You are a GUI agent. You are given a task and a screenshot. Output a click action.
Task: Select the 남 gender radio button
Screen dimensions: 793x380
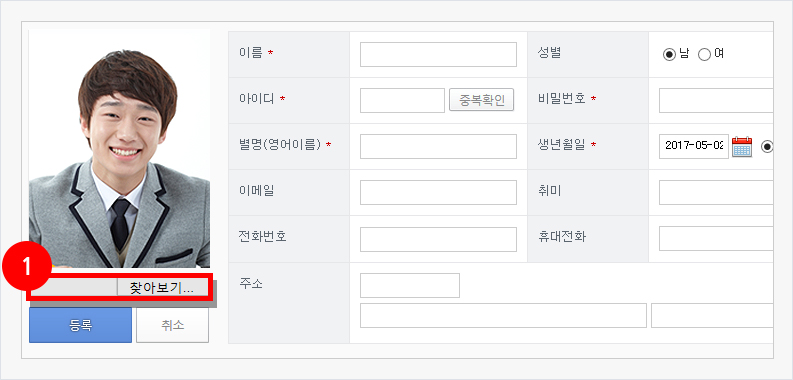[x=669, y=55]
